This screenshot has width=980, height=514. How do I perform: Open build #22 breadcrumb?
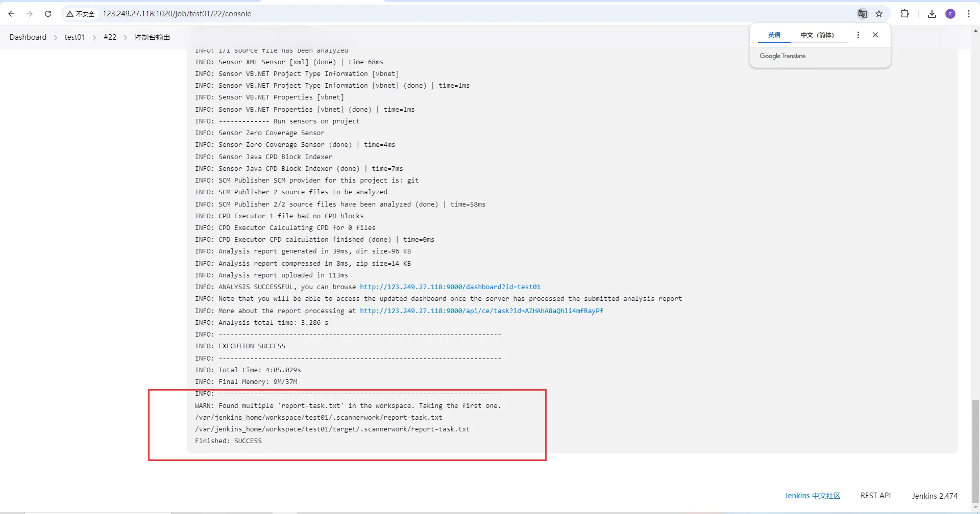pyautogui.click(x=110, y=37)
